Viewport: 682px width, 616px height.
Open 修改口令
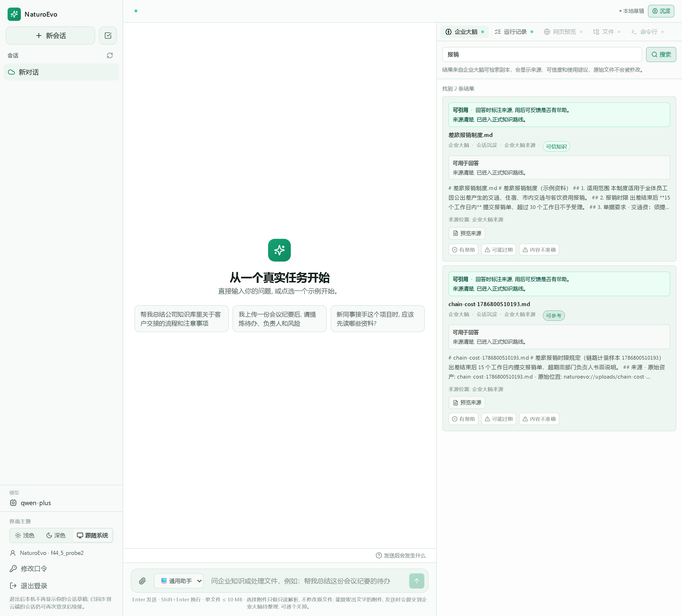[x=29, y=569]
